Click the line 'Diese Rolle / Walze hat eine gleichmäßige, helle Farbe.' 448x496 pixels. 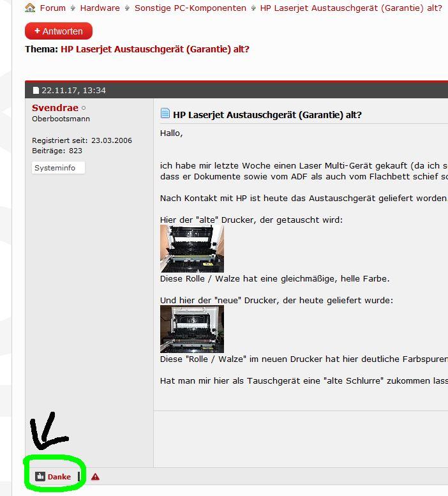[x=275, y=279]
